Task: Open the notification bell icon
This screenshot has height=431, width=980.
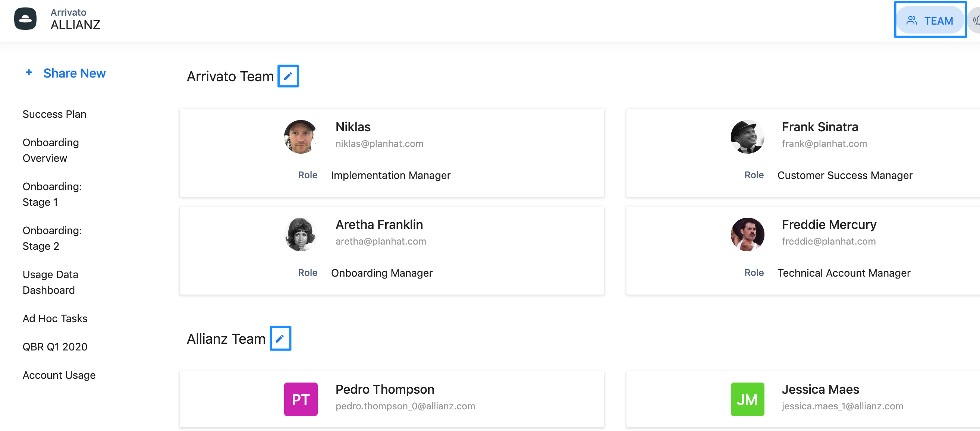Action: (x=976, y=20)
